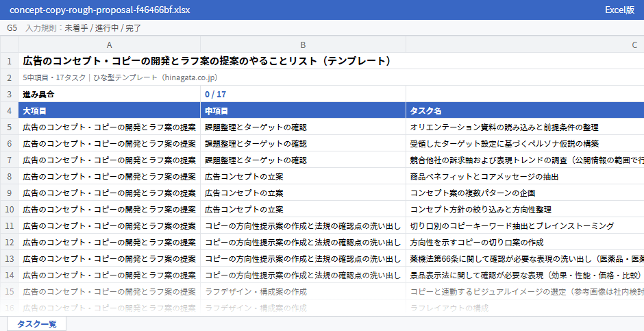The width and height of the screenshot is (644, 331).
Task: Click コピーと連動するビジュアルイメージの選定 cell
Action: pos(525,291)
